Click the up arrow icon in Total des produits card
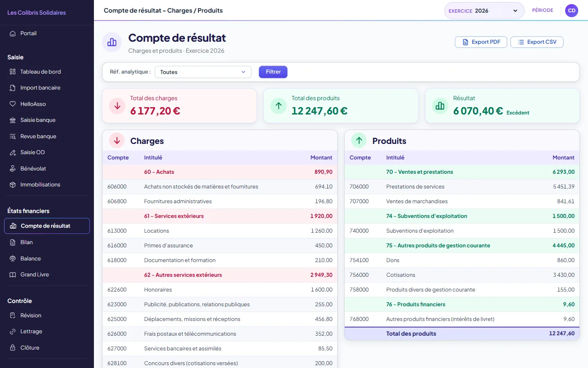Viewport: 588px width, 368px height. coord(278,106)
